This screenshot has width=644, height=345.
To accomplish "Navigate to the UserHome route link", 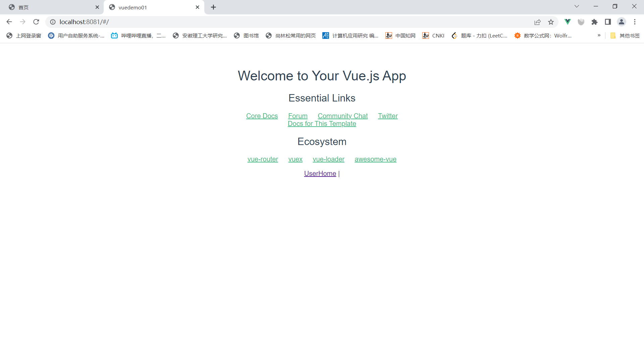I will [320, 174].
